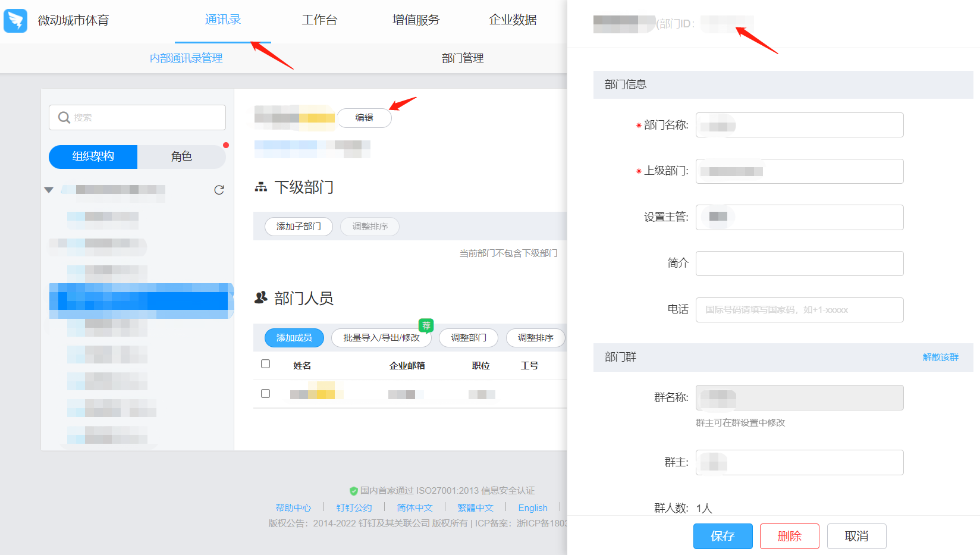
Task: Click the refresh icon in organization tree
Action: [x=219, y=190]
